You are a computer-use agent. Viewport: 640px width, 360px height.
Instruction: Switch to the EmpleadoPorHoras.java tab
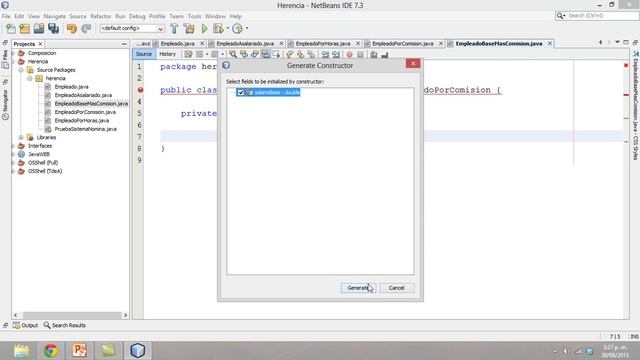point(323,44)
